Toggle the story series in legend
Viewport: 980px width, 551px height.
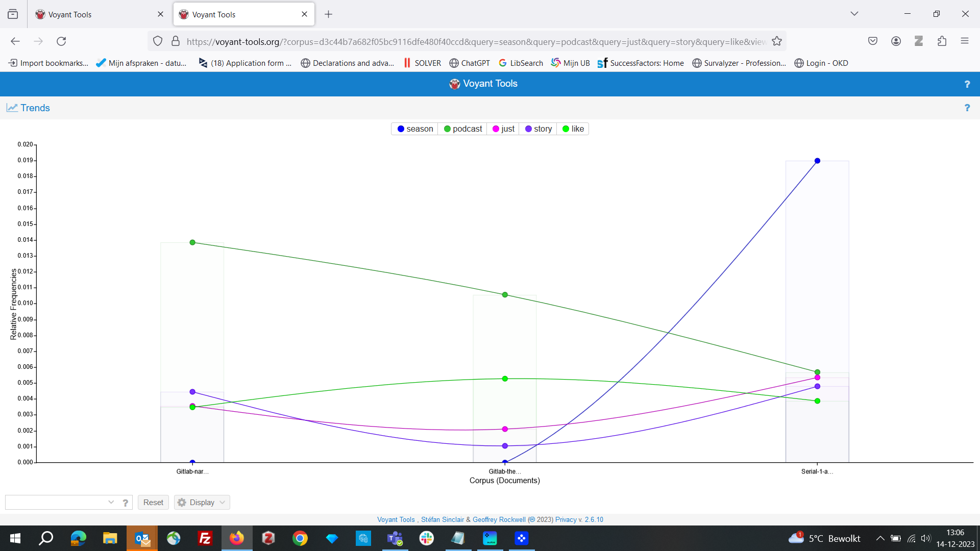[538, 129]
